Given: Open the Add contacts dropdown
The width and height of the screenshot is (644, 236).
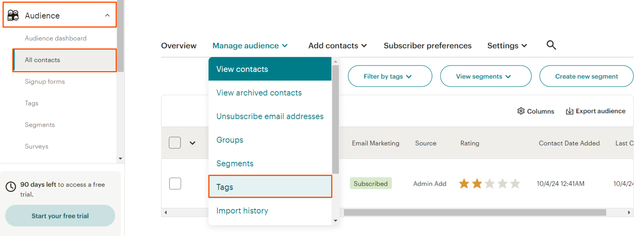Looking at the screenshot, I should 337,46.
